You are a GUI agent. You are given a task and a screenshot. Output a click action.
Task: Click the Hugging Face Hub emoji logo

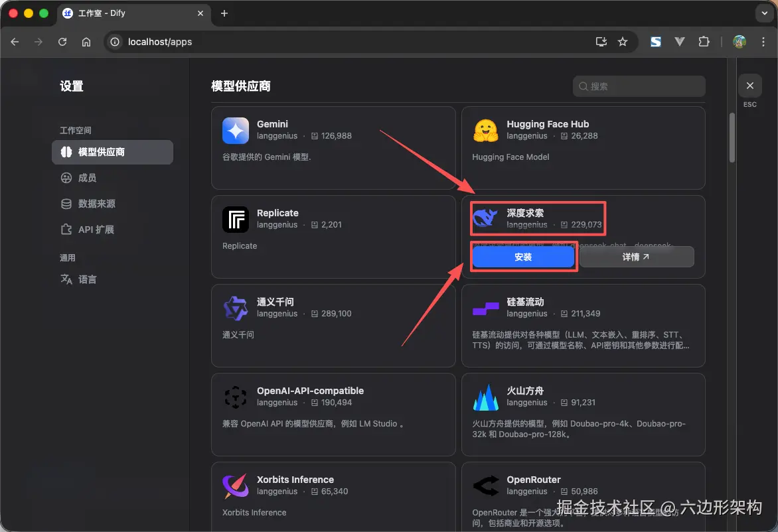point(486,131)
